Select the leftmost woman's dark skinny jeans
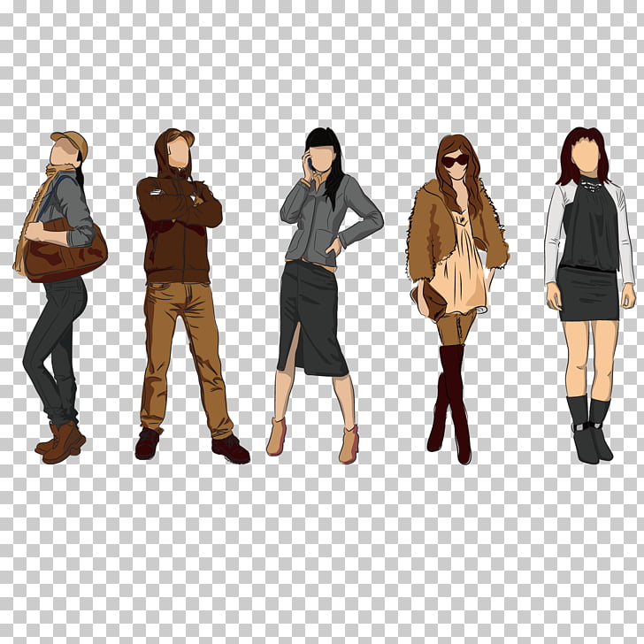Screen dimensions: 644x644 pyautogui.click(x=53, y=345)
